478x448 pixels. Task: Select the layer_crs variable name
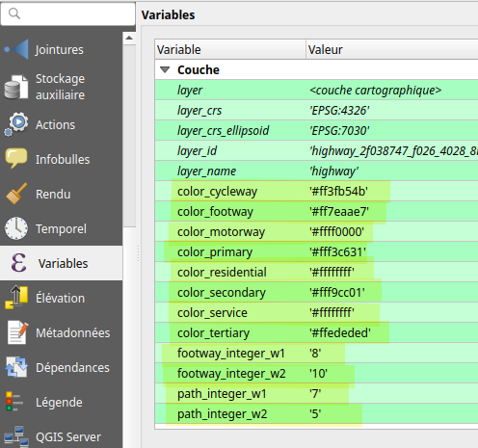(x=199, y=111)
